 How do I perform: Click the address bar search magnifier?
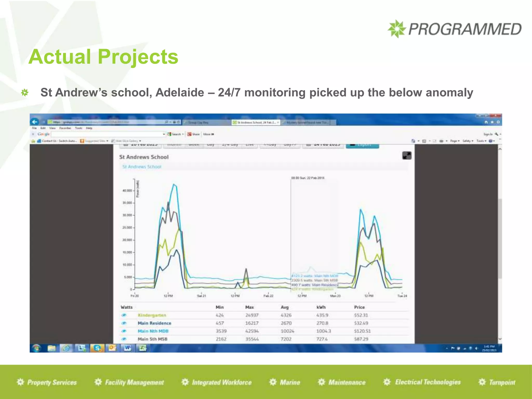(167, 122)
